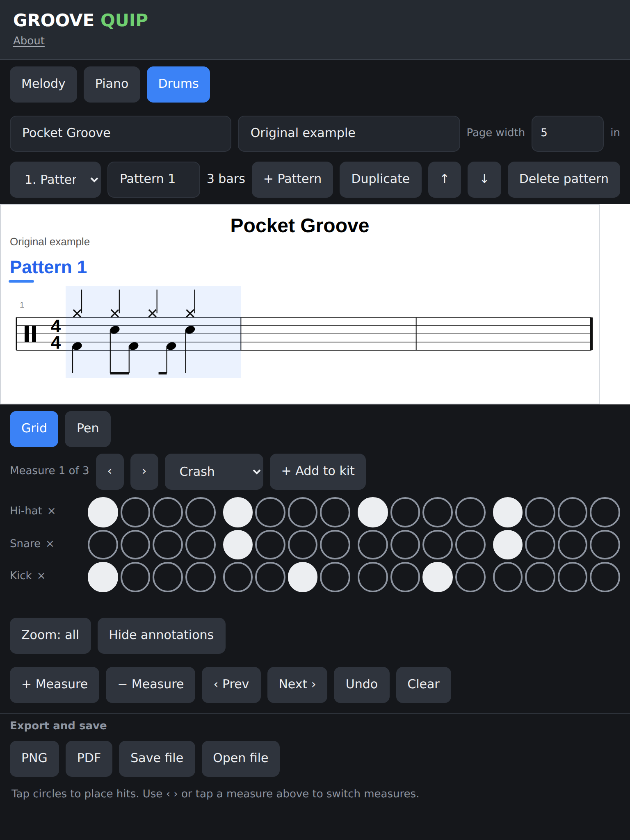Edit the Original example subtitle field
Screen dimensions: 630x840
pyautogui.click(x=349, y=133)
